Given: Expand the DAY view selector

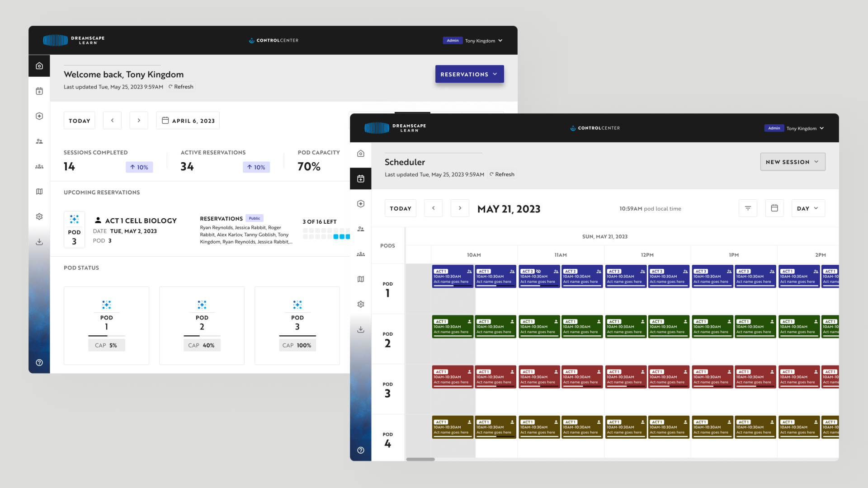Looking at the screenshot, I should (808, 208).
